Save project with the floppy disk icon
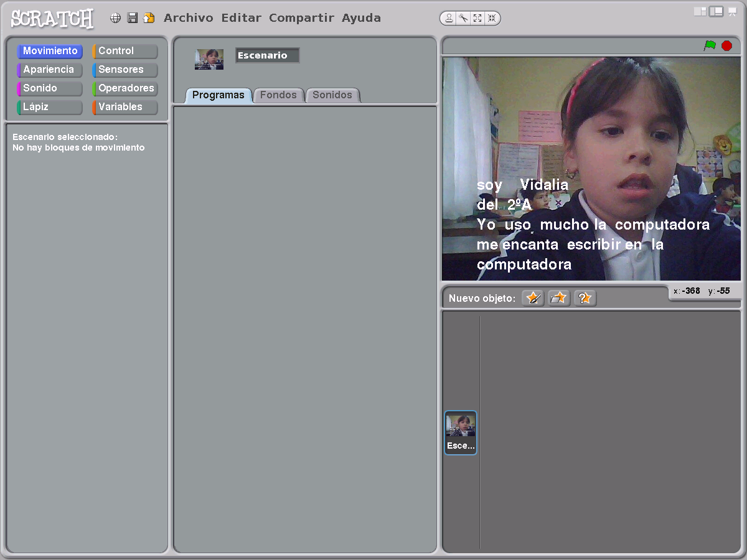The image size is (747, 560). pos(132,18)
